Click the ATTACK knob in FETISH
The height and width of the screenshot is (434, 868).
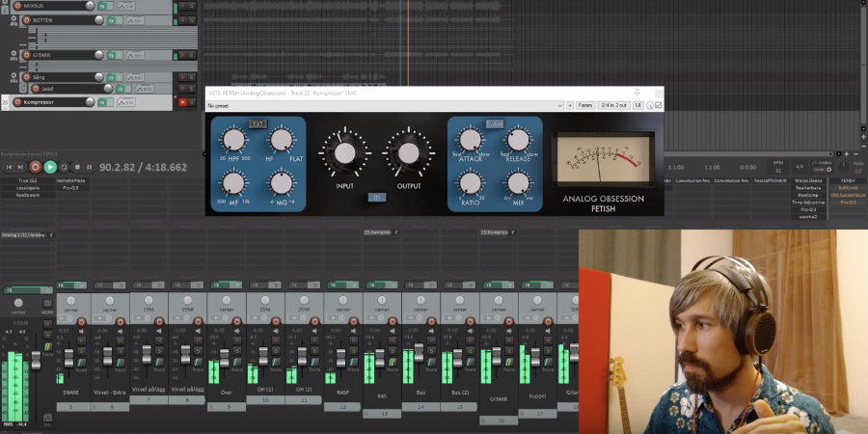[x=471, y=140]
